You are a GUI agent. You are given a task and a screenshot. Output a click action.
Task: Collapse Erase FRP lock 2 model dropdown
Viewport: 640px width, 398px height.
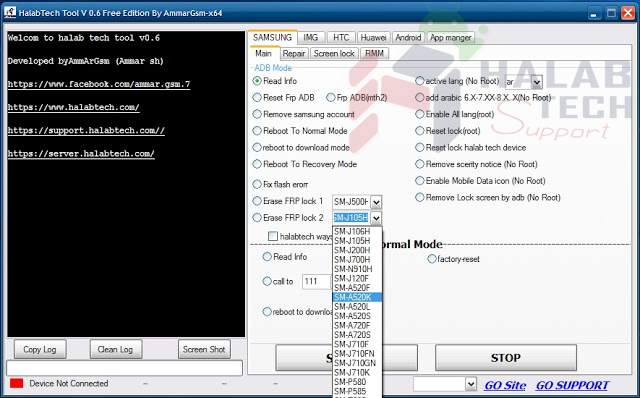[x=376, y=218]
